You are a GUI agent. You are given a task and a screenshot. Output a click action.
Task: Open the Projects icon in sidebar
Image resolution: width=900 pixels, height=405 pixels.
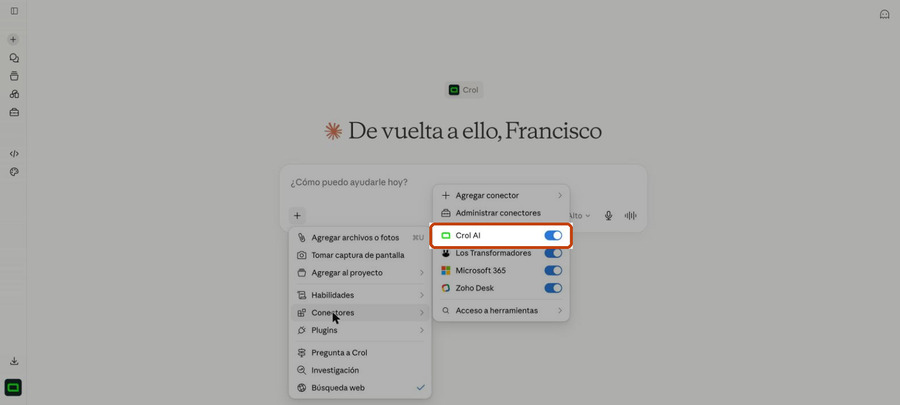click(14, 76)
